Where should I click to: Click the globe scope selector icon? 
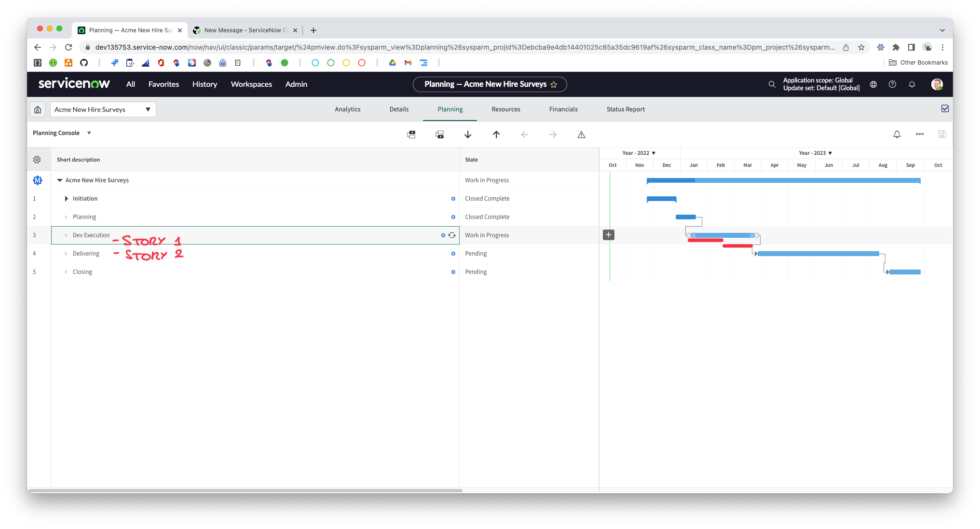(873, 84)
